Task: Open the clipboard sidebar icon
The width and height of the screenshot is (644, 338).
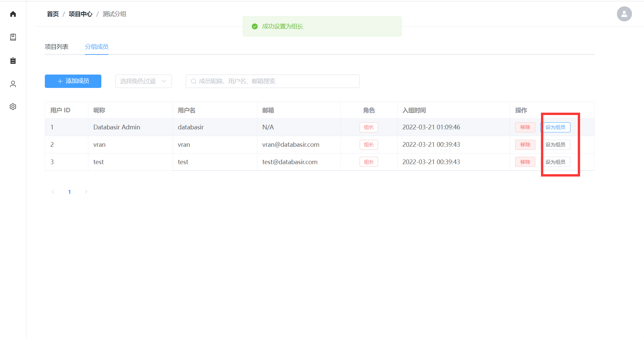Action: pyautogui.click(x=13, y=61)
